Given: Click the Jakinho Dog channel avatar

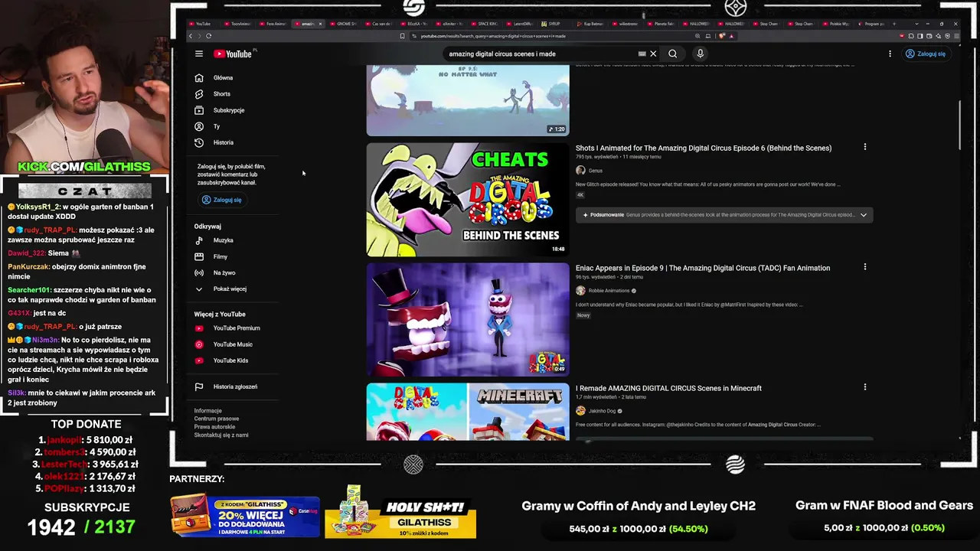Looking at the screenshot, I should (580, 411).
